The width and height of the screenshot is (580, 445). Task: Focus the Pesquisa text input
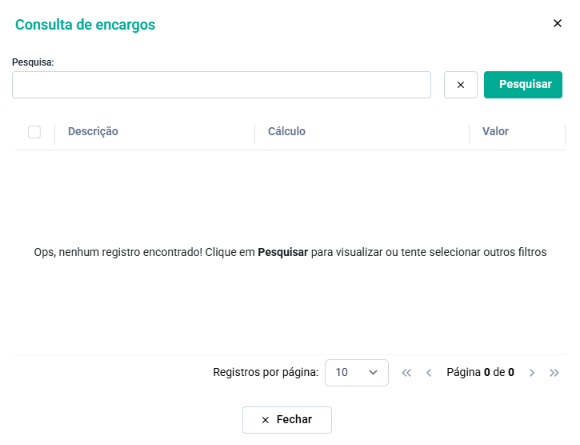pyautogui.click(x=221, y=85)
